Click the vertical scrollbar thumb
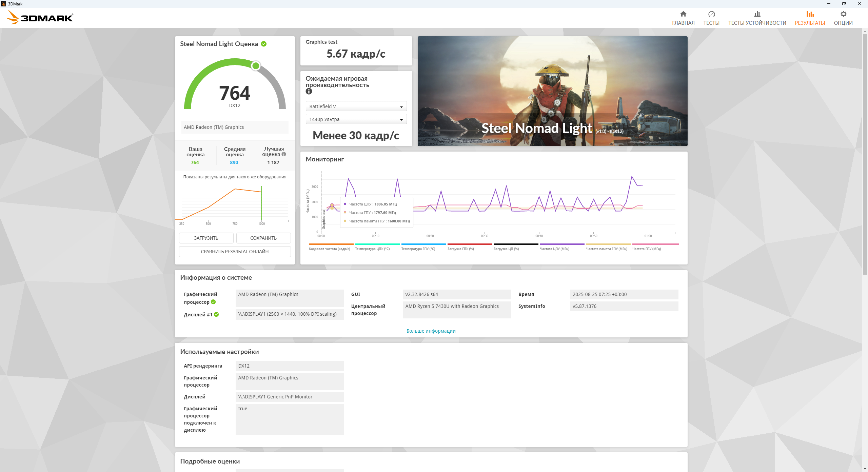868x472 pixels. click(865, 154)
